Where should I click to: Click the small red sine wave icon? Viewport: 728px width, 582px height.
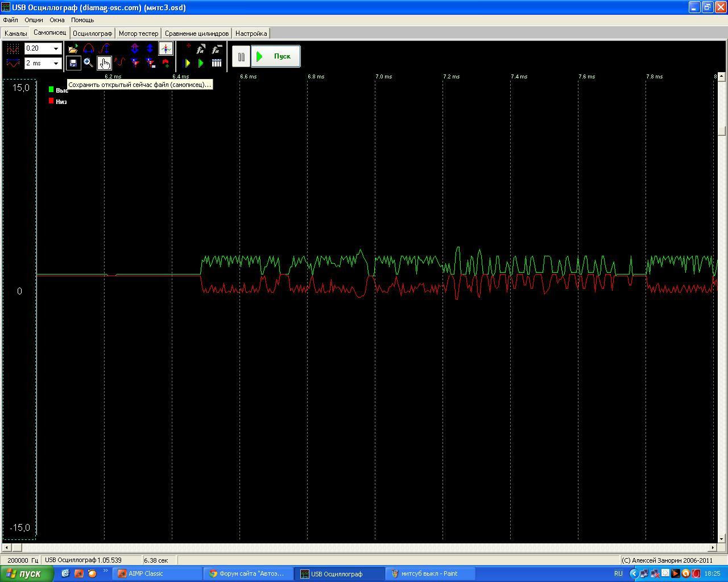point(119,63)
